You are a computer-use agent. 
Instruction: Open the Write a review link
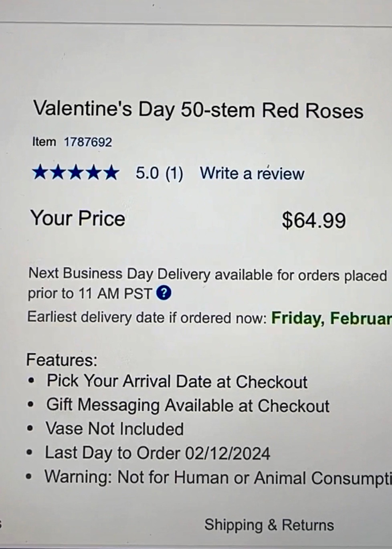point(252,174)
